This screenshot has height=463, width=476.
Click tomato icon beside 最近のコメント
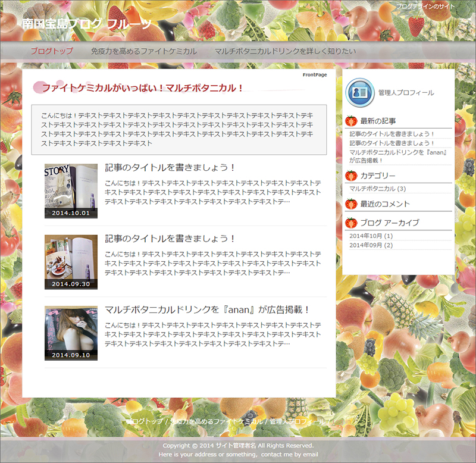click(351, 204)
